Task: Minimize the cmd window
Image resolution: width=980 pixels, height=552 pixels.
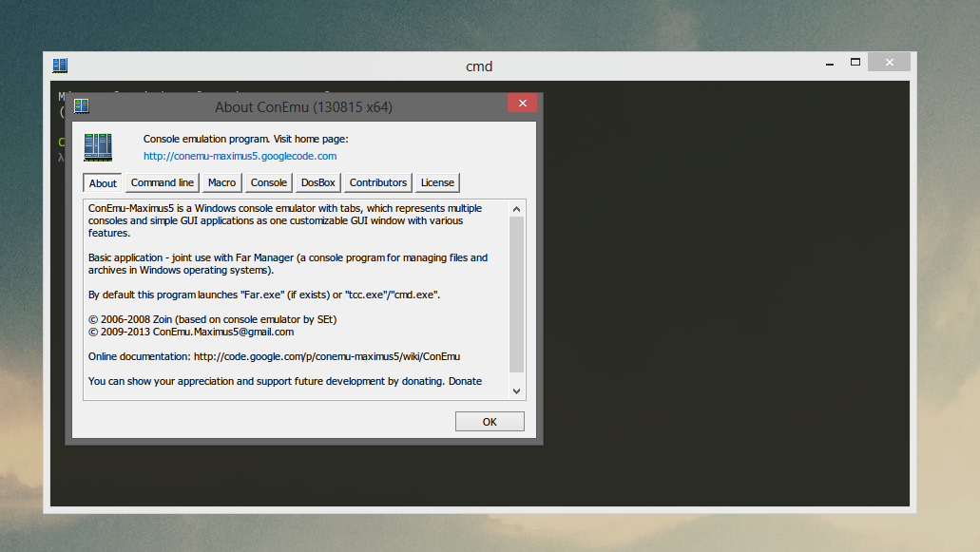Action: 830,63
